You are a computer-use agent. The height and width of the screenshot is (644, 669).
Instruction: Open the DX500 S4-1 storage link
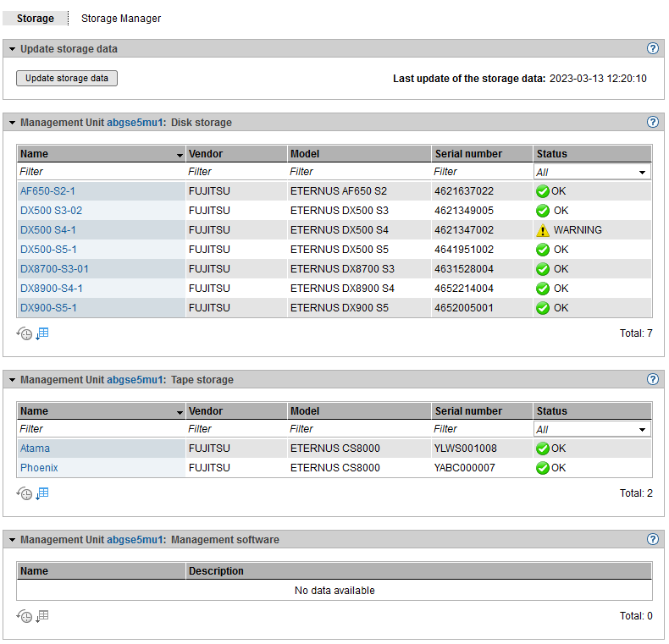[48, 230]
